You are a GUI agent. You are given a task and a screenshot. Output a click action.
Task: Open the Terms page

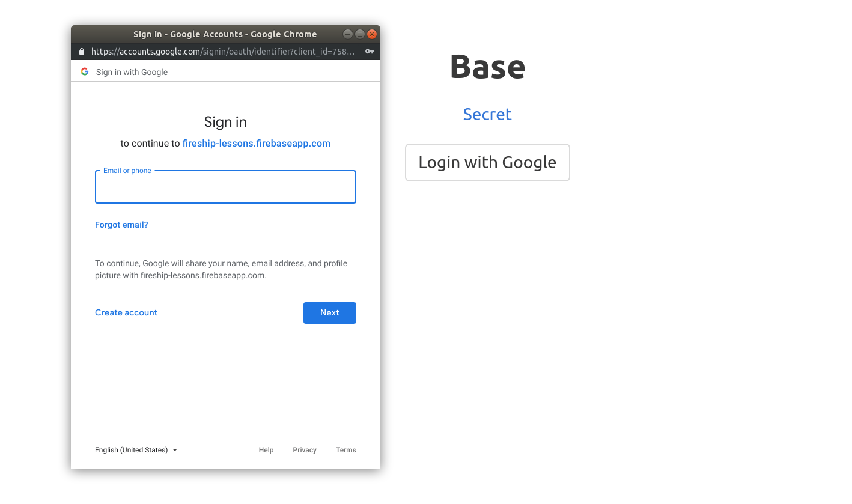[x=346, y=449]
